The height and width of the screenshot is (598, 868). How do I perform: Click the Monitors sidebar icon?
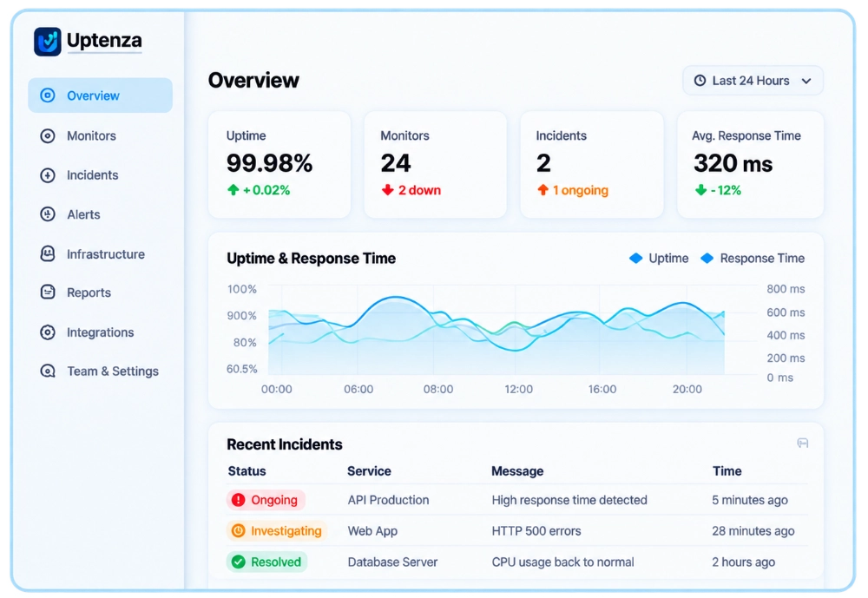tap(48, 135)
